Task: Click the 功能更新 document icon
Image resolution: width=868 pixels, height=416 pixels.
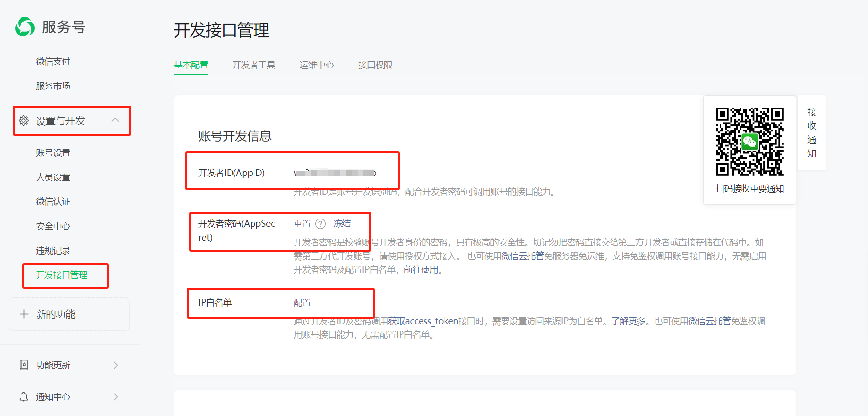Action: pyautogui.click(x=23, y=365)
